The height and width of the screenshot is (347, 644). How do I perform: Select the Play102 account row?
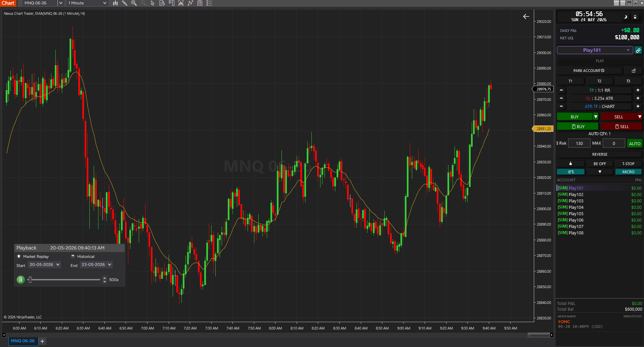click(599, 194)
